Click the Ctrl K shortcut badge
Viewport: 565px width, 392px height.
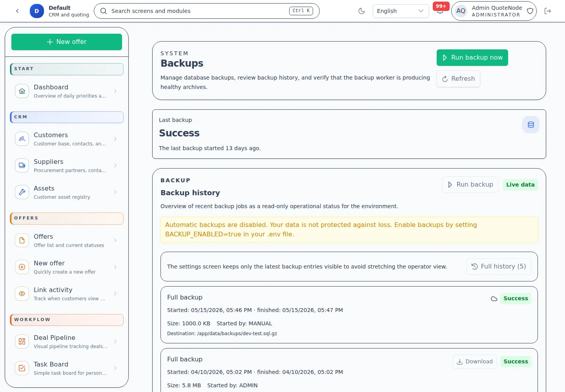301,11
